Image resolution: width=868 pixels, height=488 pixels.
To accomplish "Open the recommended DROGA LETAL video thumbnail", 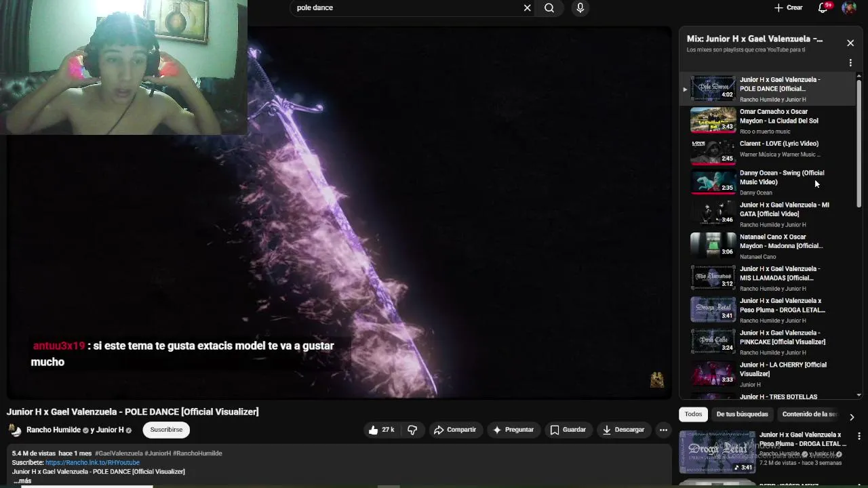I will pos(717,451).
